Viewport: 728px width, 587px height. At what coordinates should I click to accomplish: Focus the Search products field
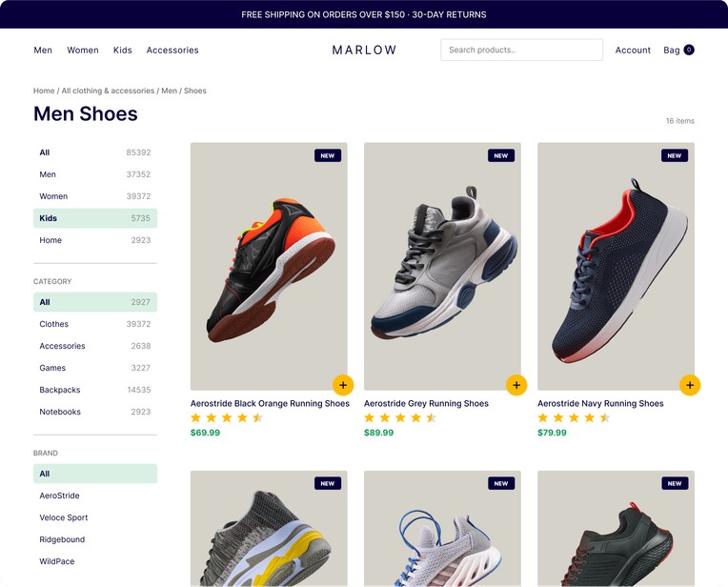(x=521, y=50)
